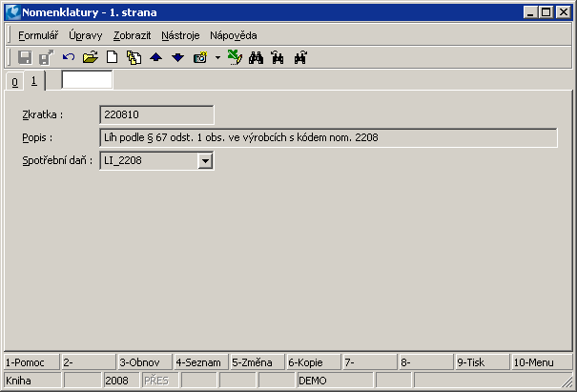Click the 1-Pomoc function button

coord(31,362)
